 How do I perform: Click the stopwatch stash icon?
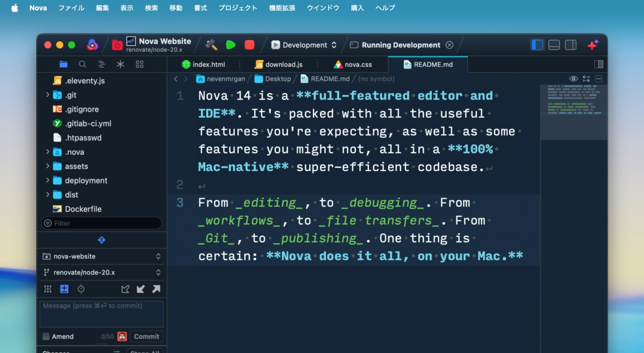pyautogui.click(x=81, y=289)
